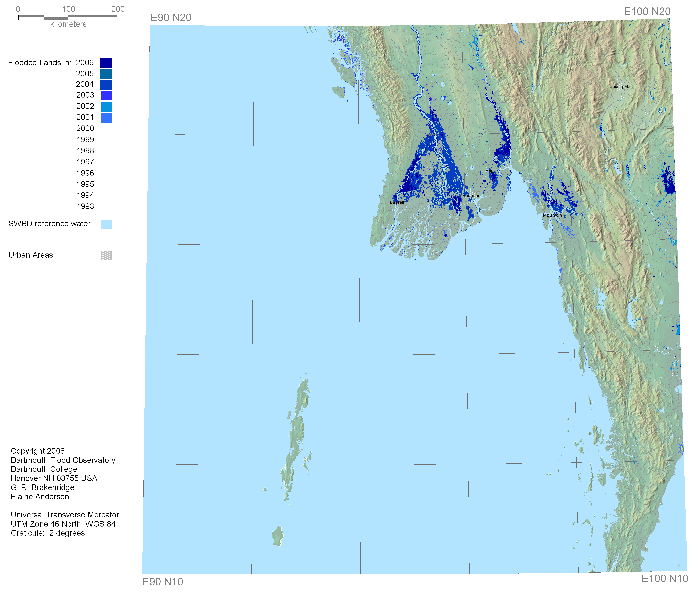Click the Moulmein city label
700x592 pixels.
(x=553, y=215)
